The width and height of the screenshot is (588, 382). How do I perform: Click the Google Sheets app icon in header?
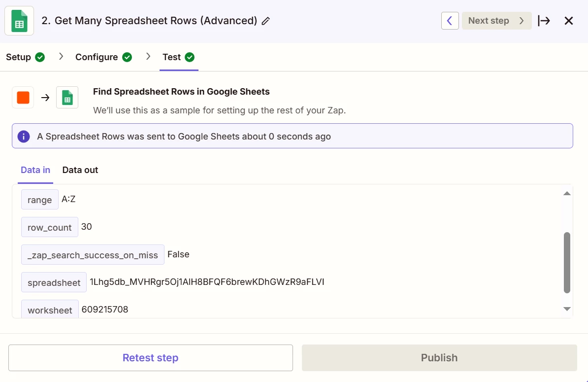(x=19, y=21)
